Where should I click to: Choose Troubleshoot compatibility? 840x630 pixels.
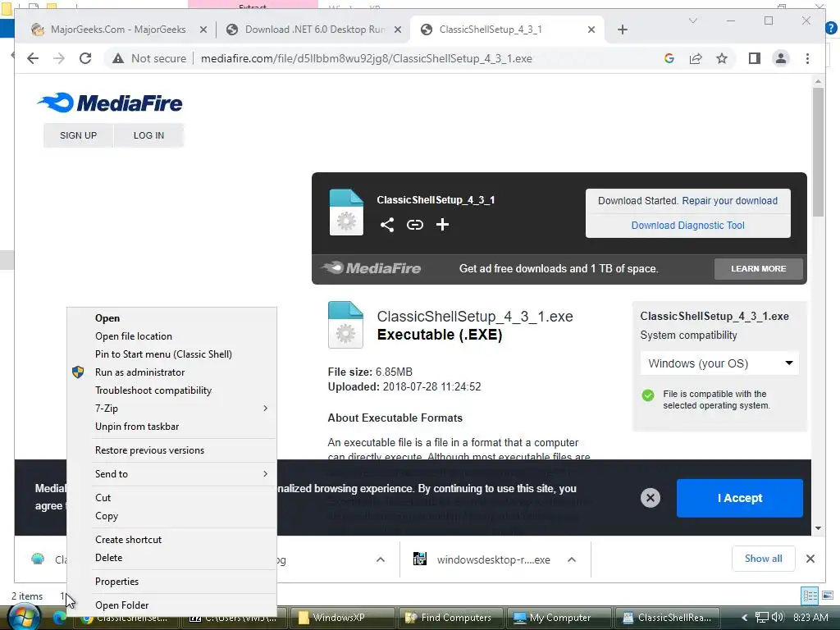[x=171, y=390]
